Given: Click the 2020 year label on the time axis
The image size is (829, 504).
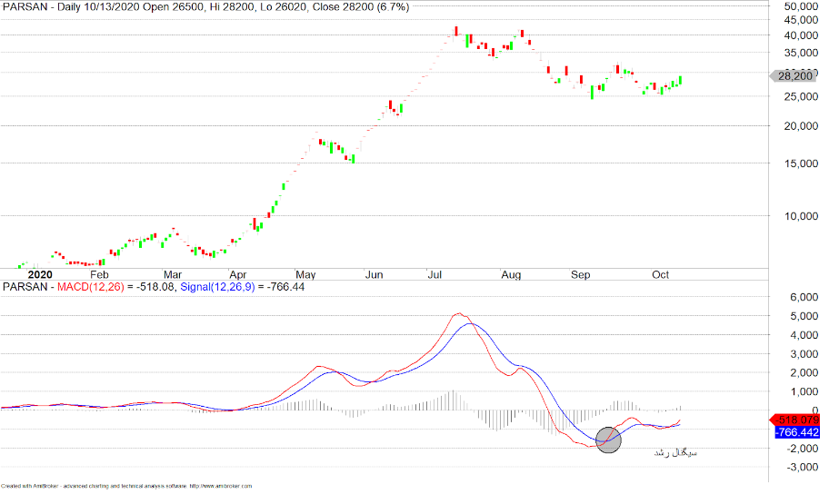Looking at the screenshot, I should (x=40, y=273).
